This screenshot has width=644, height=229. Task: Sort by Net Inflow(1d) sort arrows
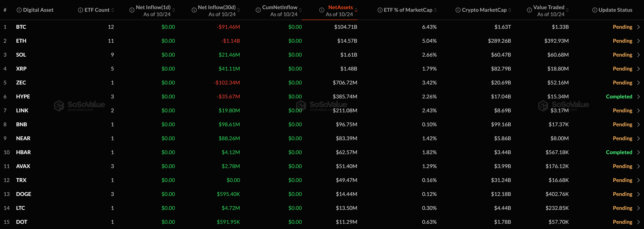coord(174,10)
